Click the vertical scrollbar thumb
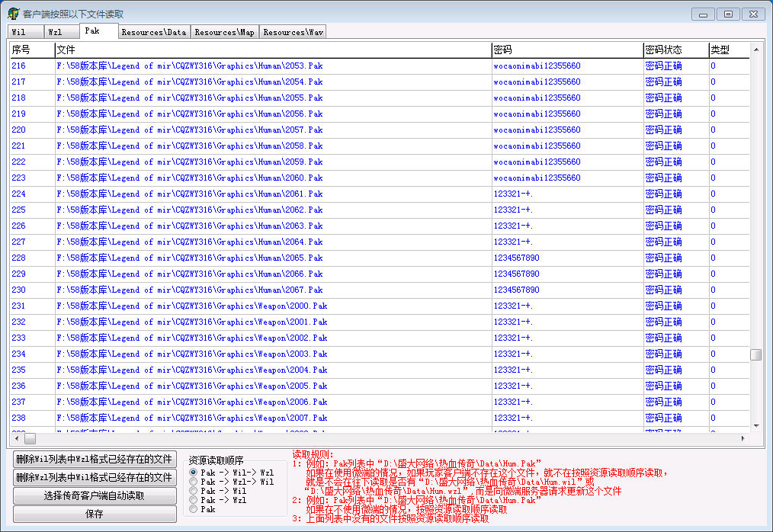The image size is (773, 532). point(755,354)
